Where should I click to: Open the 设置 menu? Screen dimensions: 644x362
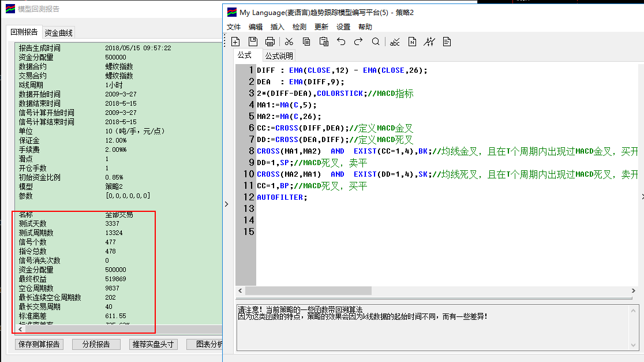(343, 27)
